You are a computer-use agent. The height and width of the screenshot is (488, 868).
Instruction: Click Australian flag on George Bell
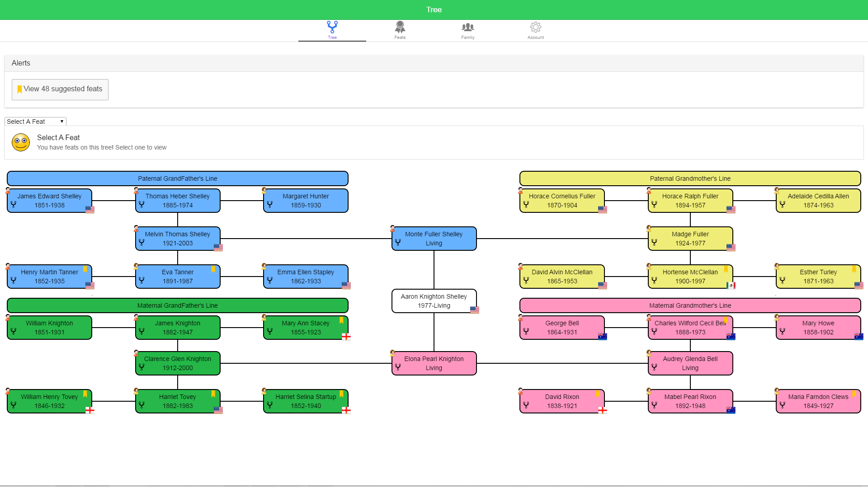pyautogui.click(x=602, y=336)
